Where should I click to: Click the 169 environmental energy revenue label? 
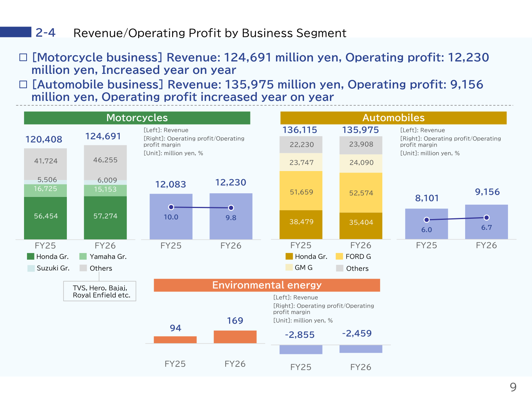pos(235,321)
